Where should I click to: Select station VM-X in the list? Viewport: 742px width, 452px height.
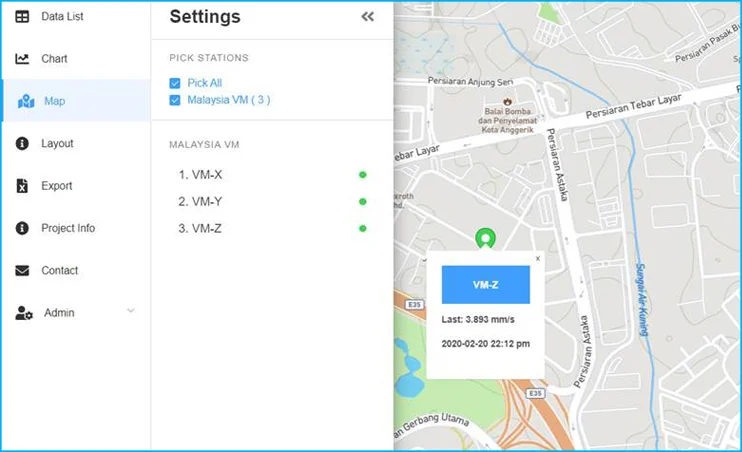(x=200, y=174)
